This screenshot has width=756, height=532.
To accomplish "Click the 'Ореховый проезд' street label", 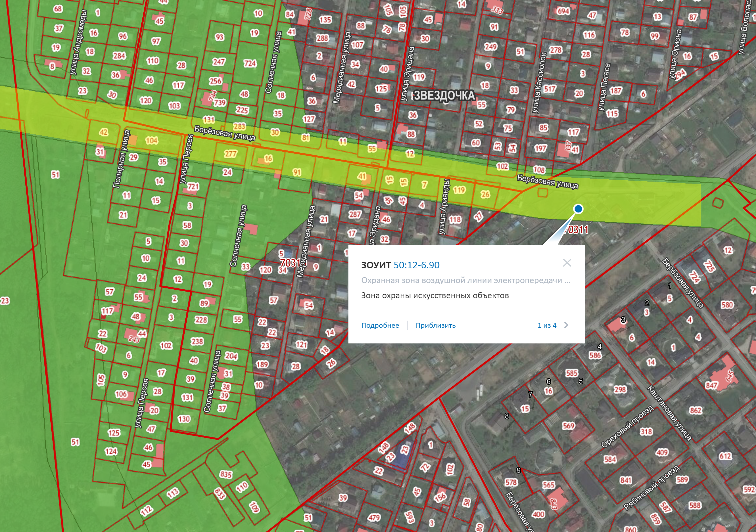I will pyautogui.click(x=627, y=426).
